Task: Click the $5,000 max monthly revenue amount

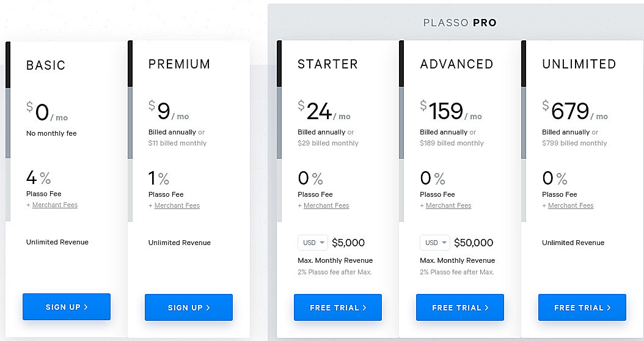Action: [348, 243]
